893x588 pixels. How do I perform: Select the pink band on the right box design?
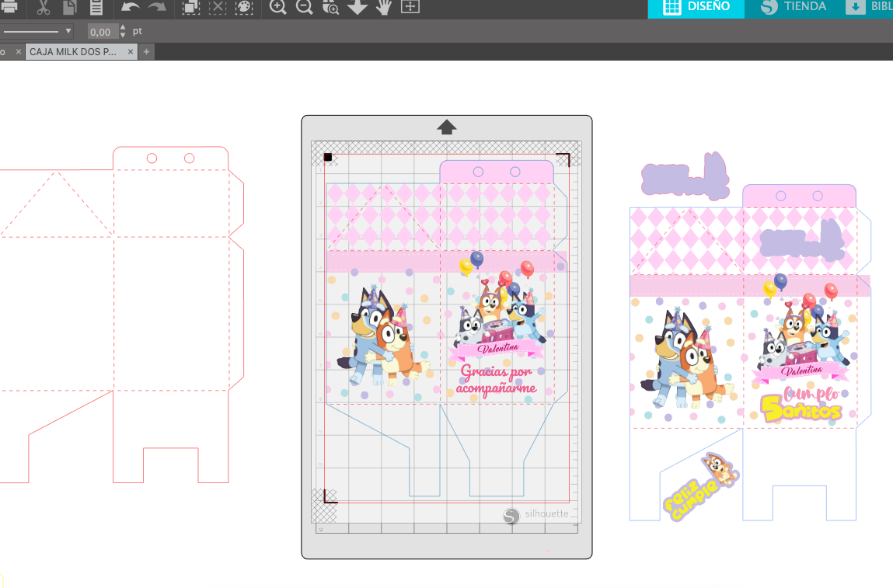750,286
